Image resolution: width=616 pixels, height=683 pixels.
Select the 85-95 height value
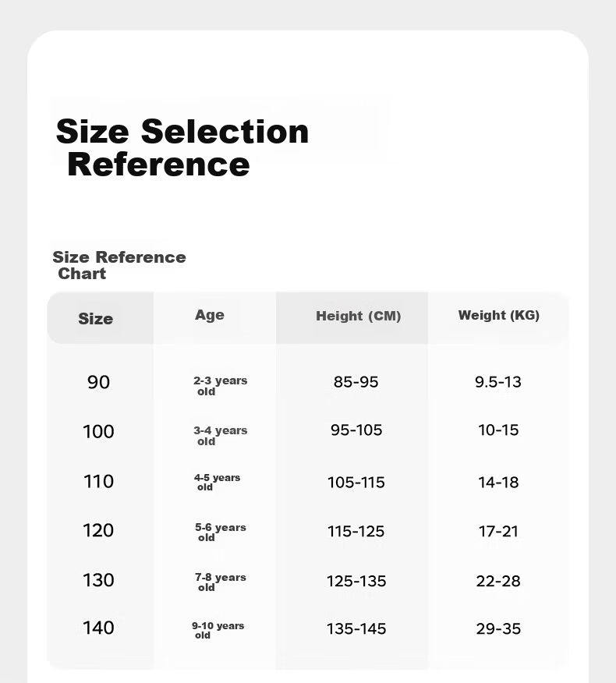[356, 382]
